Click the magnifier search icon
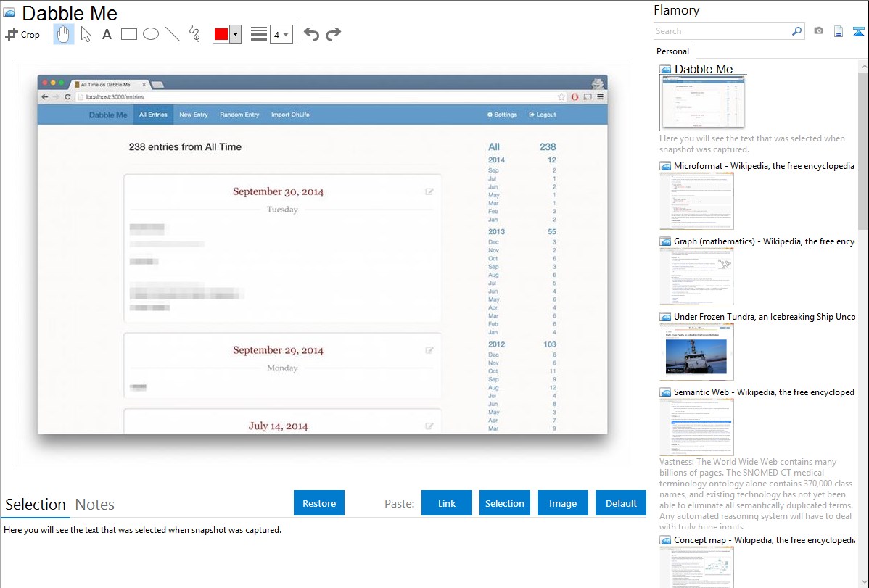 point(796,31)
